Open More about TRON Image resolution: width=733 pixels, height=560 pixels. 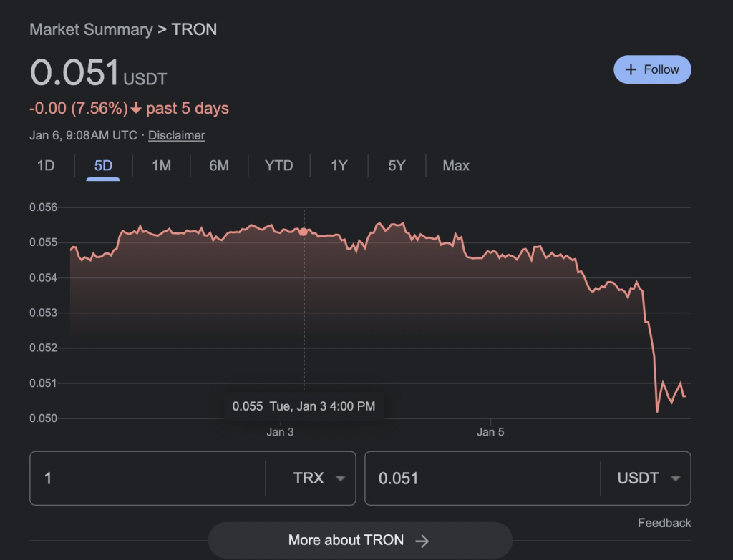[360, 541]
